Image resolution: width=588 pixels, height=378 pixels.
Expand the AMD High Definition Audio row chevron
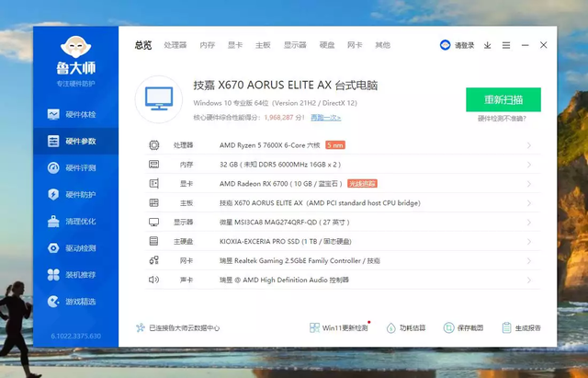[x=529, y=280]
